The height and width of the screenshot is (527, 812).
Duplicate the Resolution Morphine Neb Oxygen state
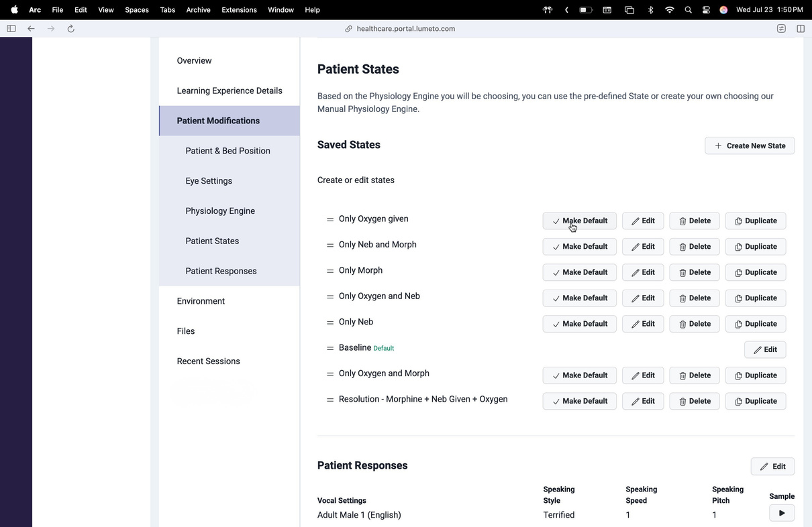(756, 401)
